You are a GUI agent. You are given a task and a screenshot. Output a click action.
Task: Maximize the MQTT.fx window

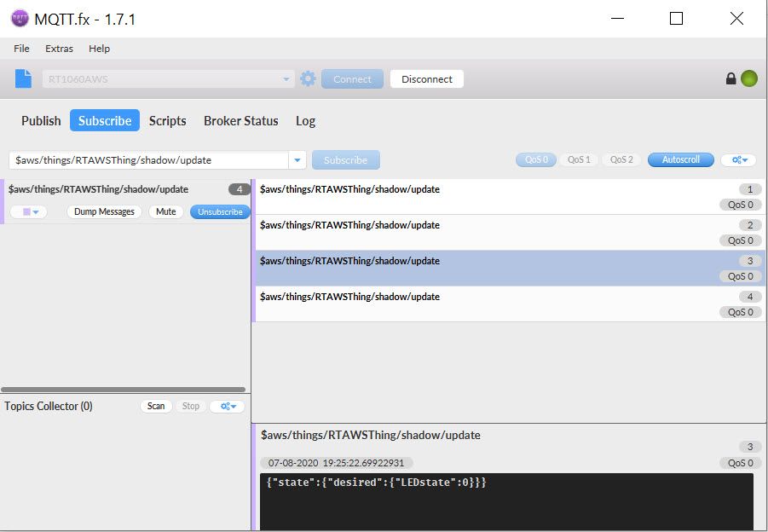point(677,19)
